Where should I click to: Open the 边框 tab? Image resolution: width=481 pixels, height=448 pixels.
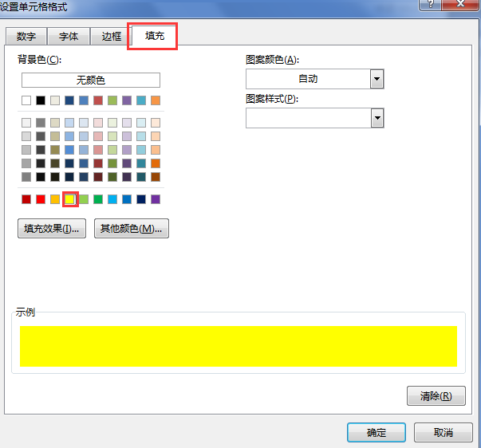pyautogui.click(x=112, y=37)
